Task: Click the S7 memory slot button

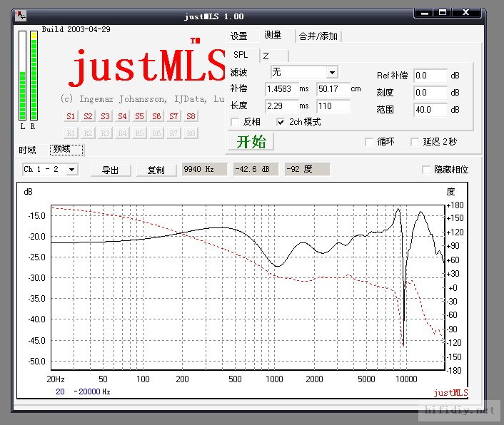Action: click(173, 116)
